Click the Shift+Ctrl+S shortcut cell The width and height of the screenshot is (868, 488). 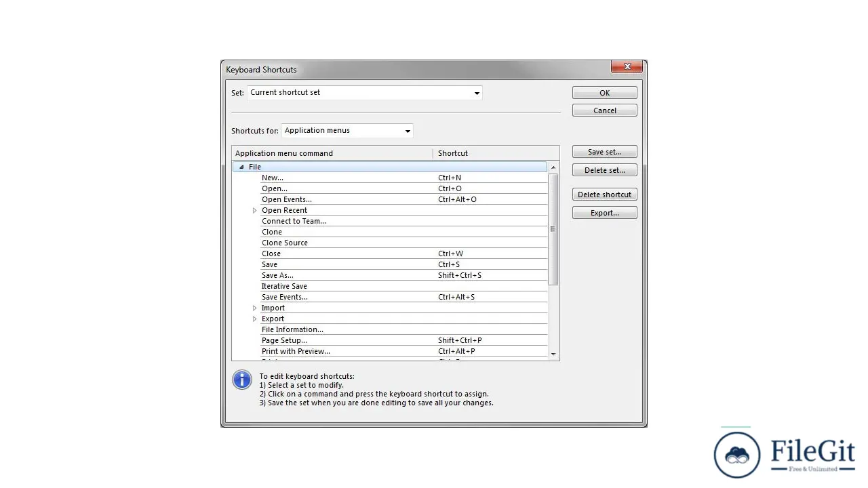[460, 275]
